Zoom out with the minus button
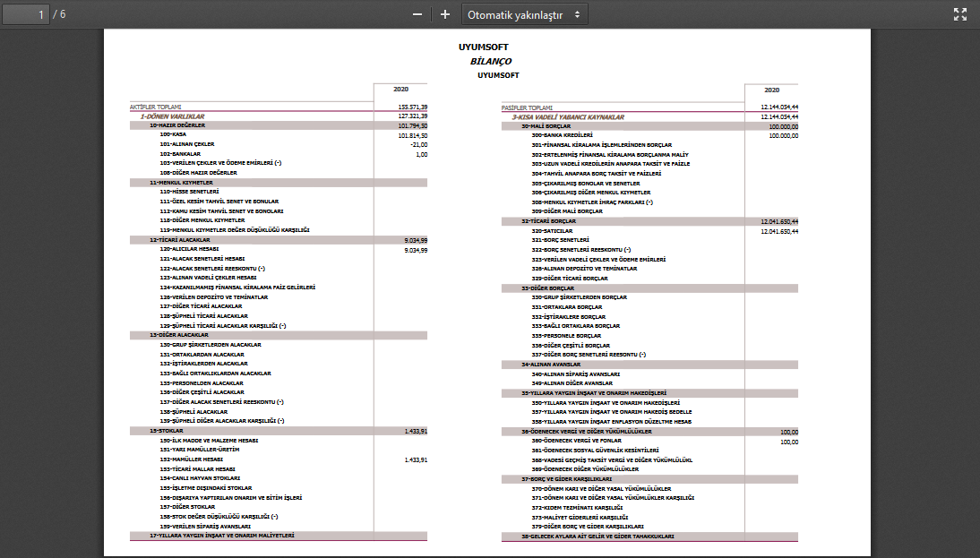Screen dimensions: 980x558 pos(417,14)
